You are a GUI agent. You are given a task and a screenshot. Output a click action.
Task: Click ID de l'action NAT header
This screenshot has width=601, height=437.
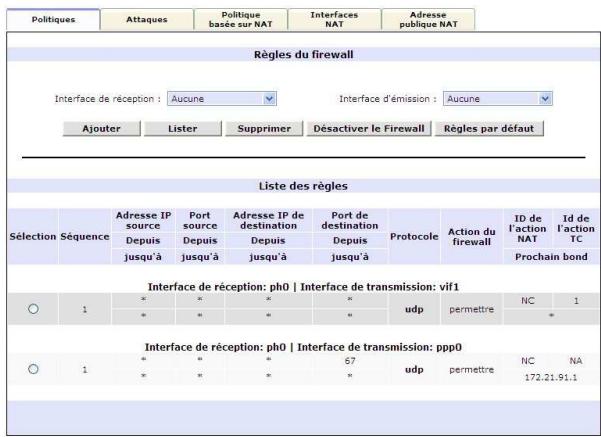tap(528, 228)
